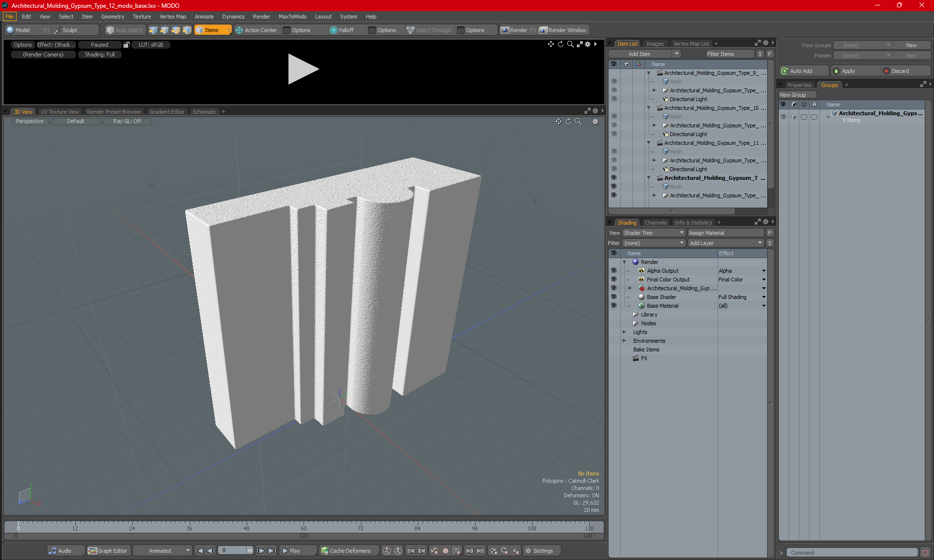
Task: Switch to Images tab
Action: 655,44
